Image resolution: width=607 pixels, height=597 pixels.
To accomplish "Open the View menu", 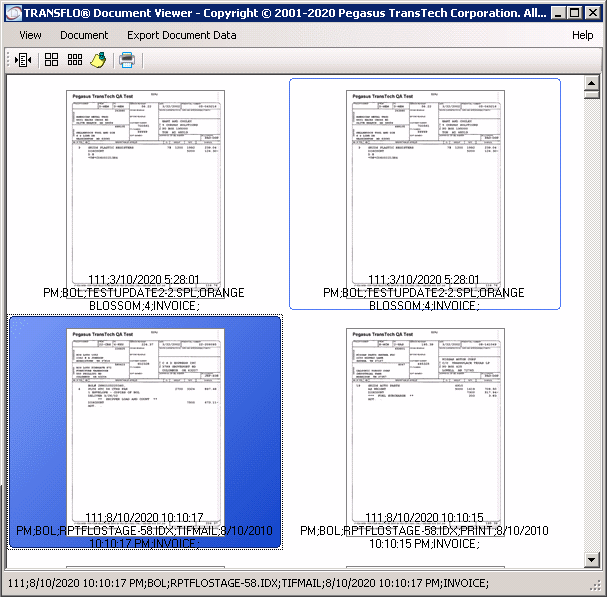I will [30, 35].
